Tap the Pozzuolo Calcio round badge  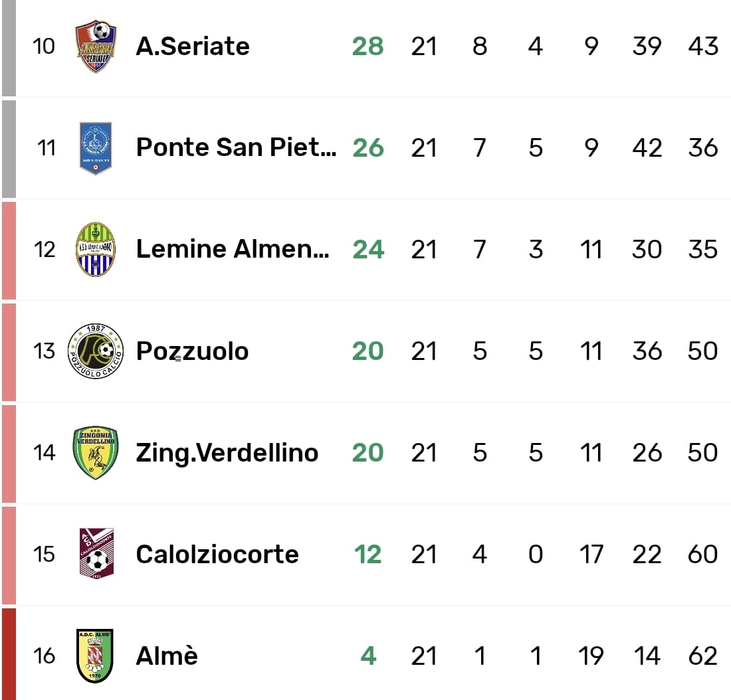(96, 351)
